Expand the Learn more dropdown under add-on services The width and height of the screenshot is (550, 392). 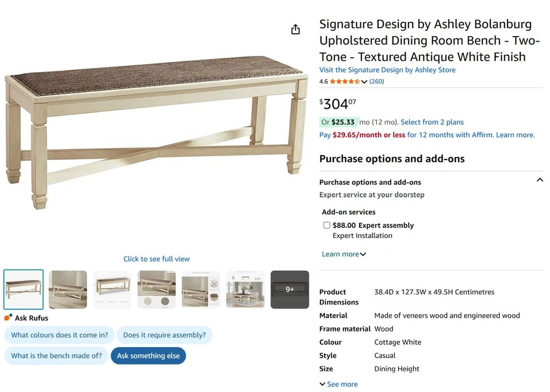click(x=344, y=254)
